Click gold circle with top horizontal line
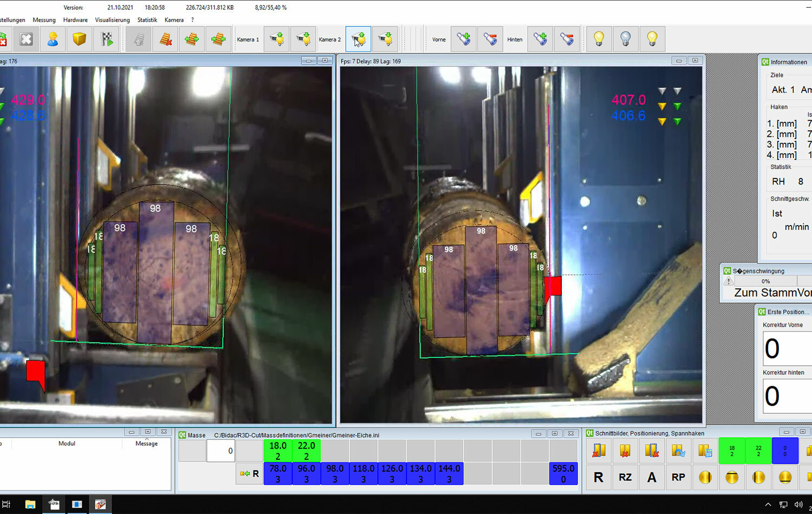The width and height of the screenshot is (812, 514). pos(732,477)
